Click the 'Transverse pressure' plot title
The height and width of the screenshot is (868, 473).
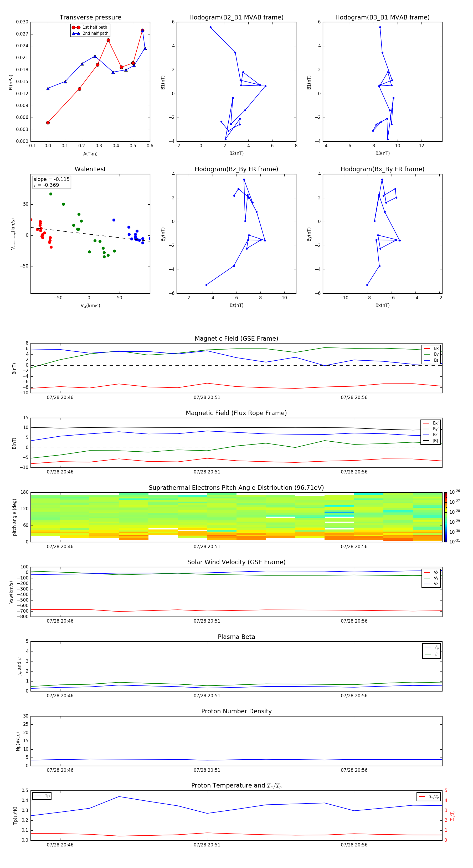coord(90,18)
